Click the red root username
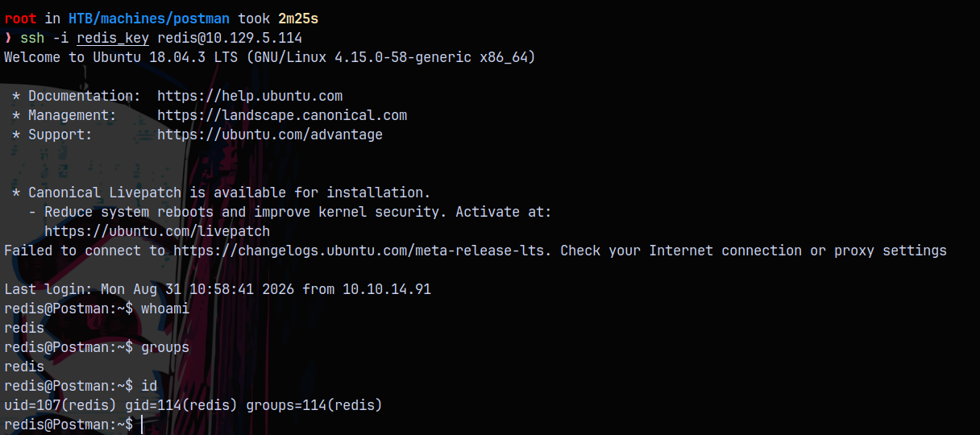Viewport: 980px width, 435px height. coord(20,19)
